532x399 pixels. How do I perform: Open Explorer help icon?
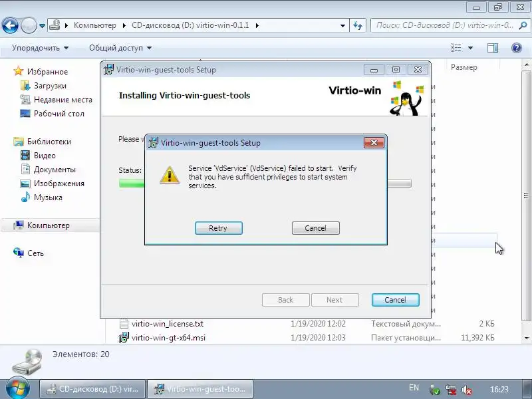click(x=517, y=48)
